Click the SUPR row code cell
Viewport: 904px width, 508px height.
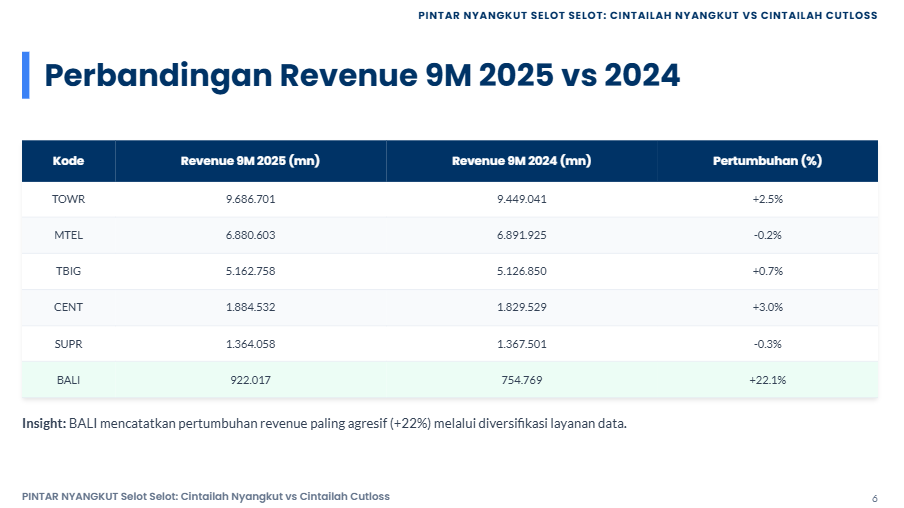pyautogui.click(x=69, y=344)
